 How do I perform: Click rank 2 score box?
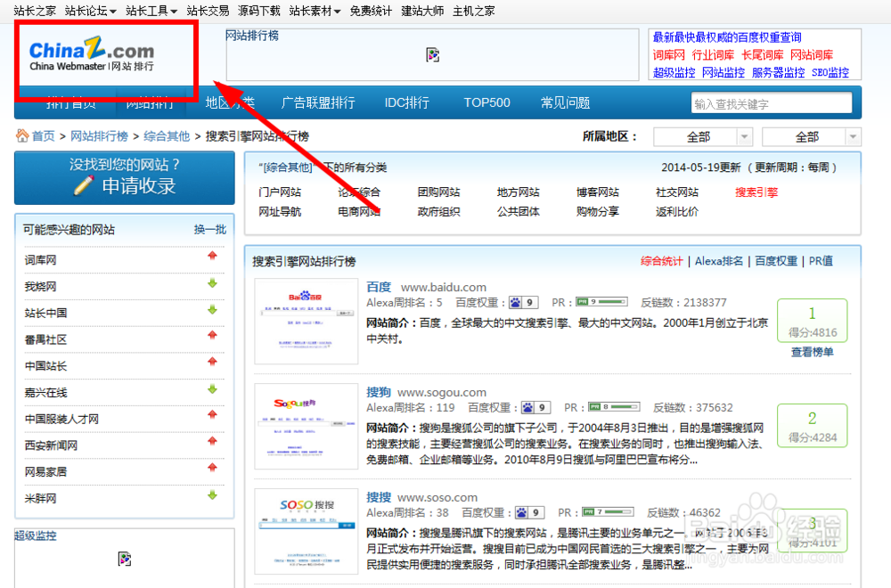pos(812,426)
